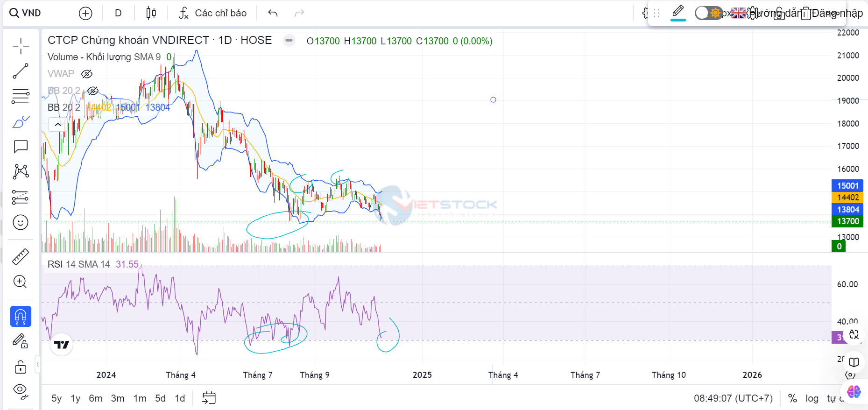Open the Fibonacci retracement tools group
This screenshot has height=410, width=868.
[x=21, y=97]
